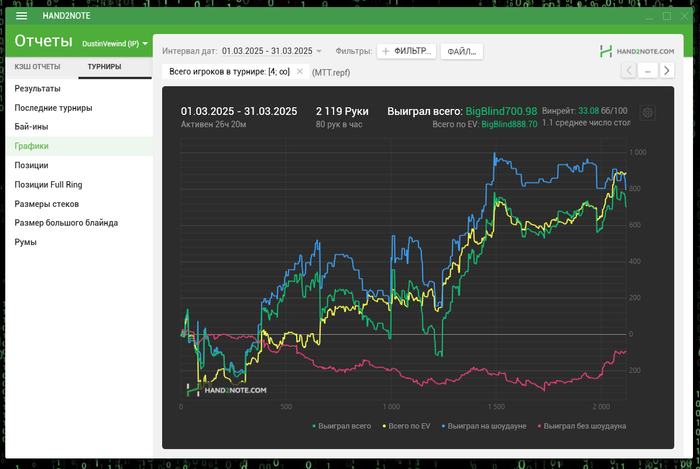Click the '2 119 Руки' hands count
This screenshot has width=700, height=469.
342,111
